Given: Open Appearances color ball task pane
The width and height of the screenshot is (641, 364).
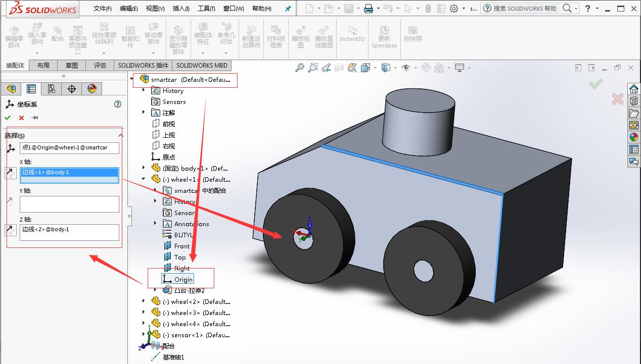Looking at the screenshot, I should [x=634, y=137].
